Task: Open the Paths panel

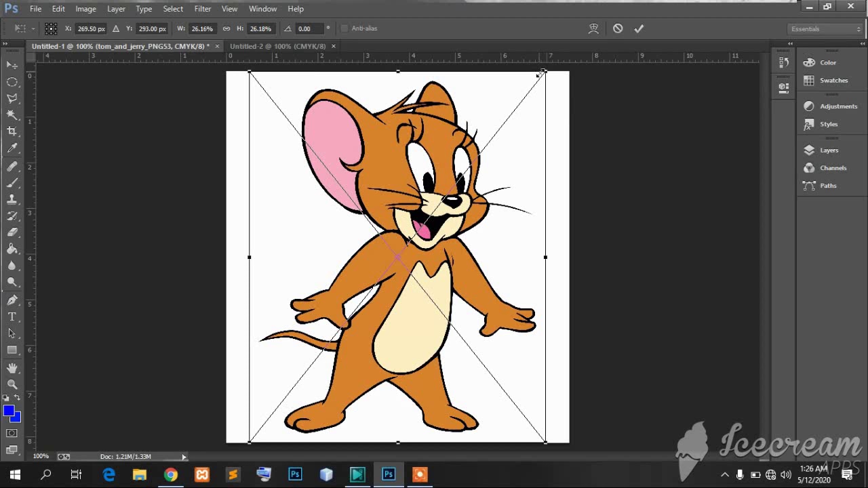Action: pos(828,186)
